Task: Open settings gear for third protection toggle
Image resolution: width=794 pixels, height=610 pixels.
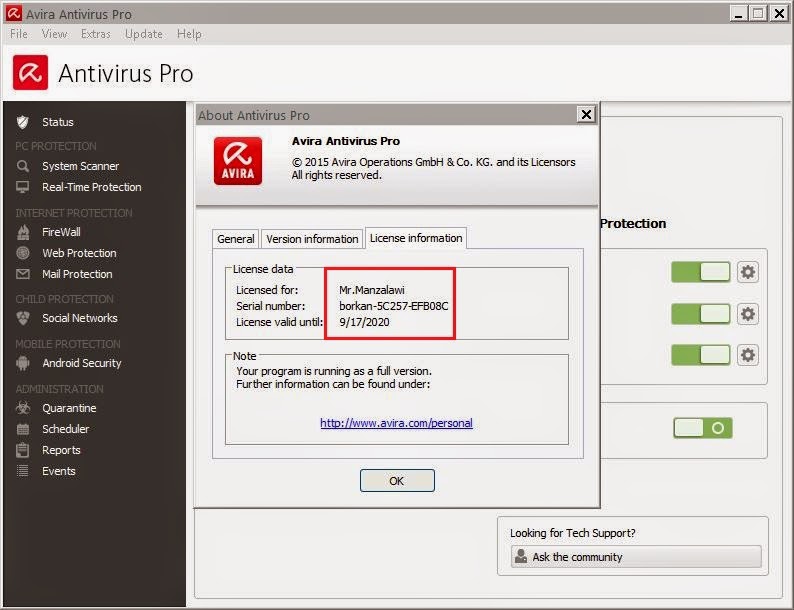Action: point(747,355)
